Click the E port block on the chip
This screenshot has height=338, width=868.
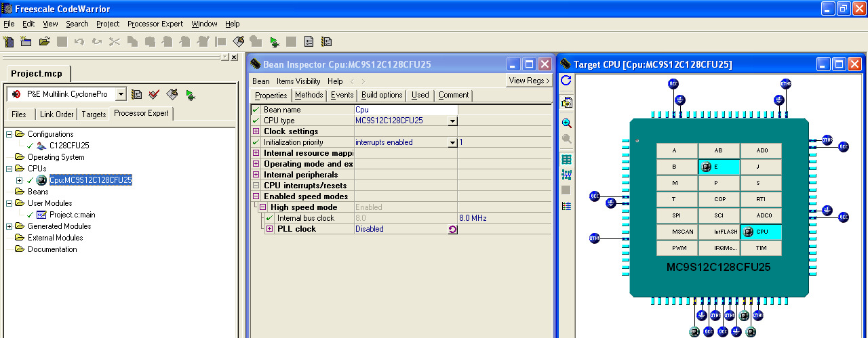pyautogui.click(x=719, y=167)
